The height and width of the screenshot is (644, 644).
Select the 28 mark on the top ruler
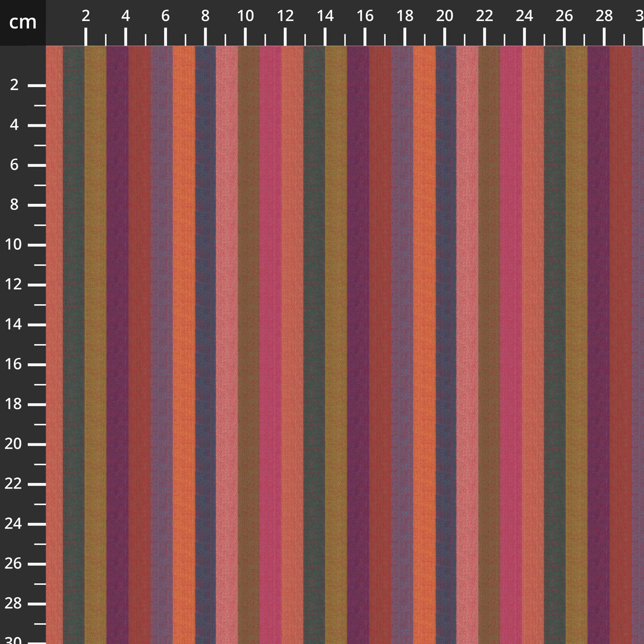pyautogui.click(x=604, y=16)
